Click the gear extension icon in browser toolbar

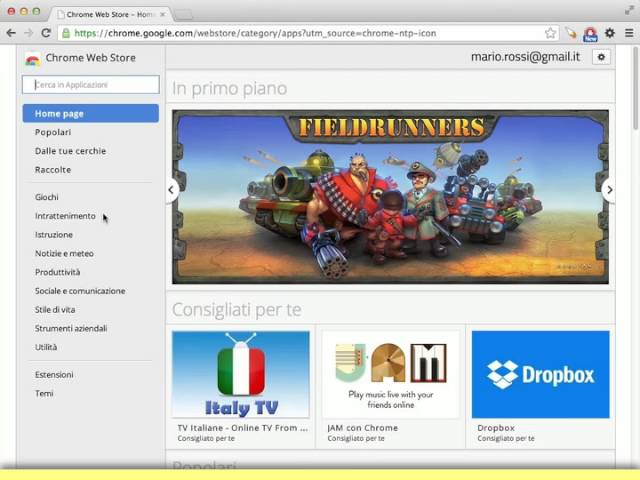(610, 33)
